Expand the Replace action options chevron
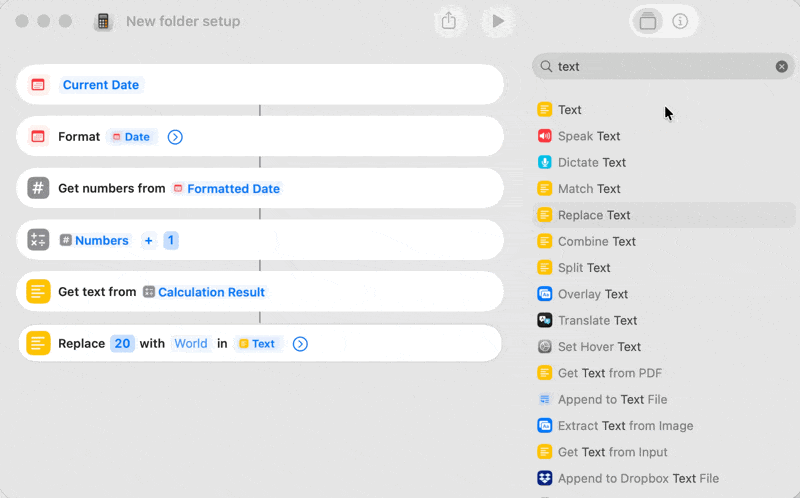 [300, 344]
